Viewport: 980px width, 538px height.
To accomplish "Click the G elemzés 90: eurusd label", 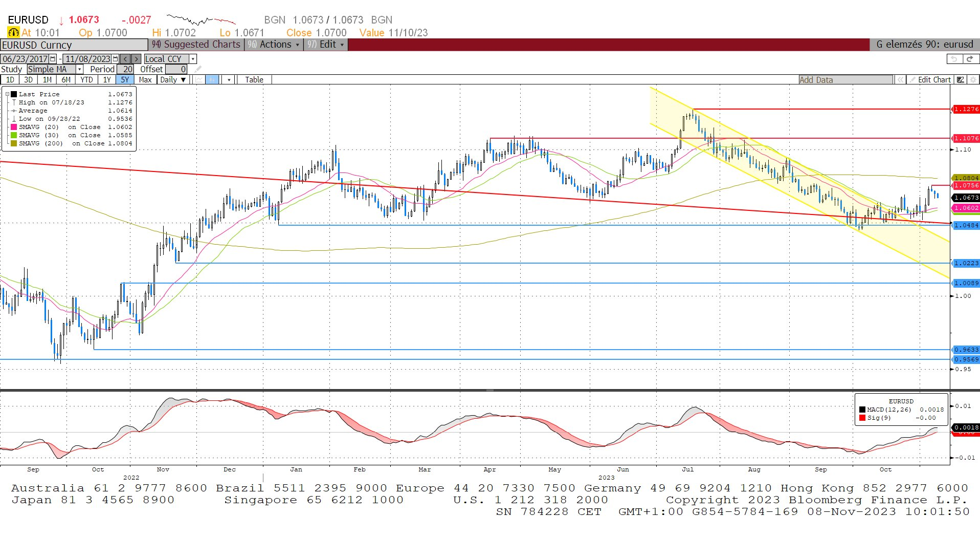I will pos(925,45).
